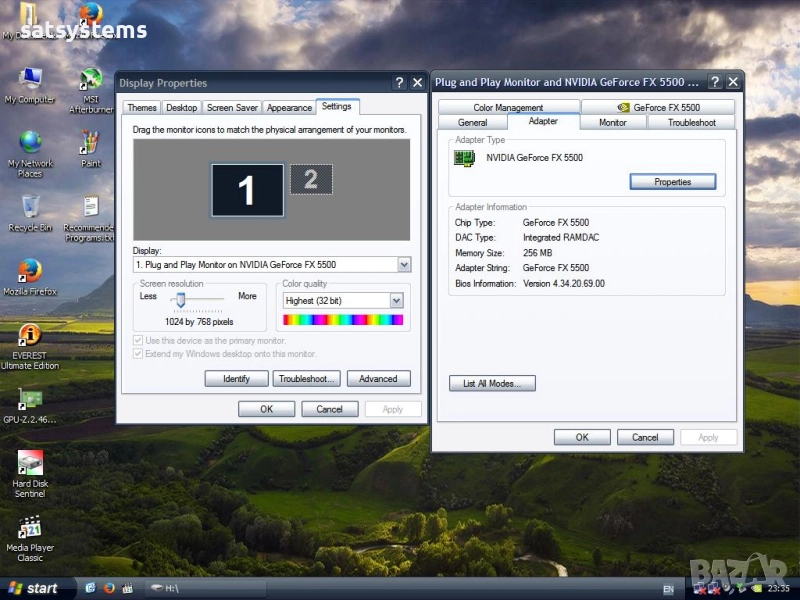Switch to the Troubleshoot tab
The width and height of the screenshot is (800, 600).
tap(692, 122)
